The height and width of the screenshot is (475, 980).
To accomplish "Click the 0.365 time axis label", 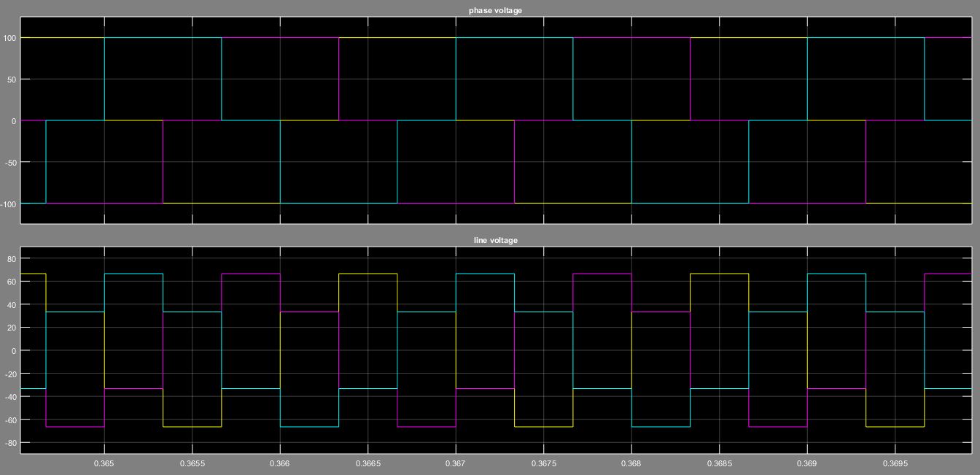I will point(104,463).
